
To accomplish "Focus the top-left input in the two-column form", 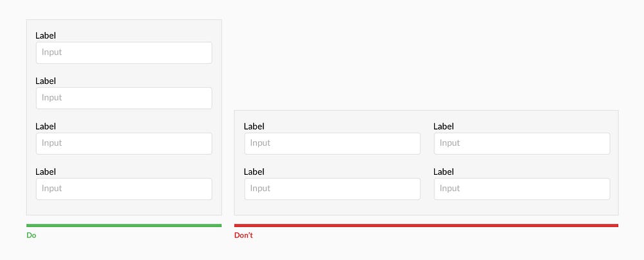I will 332,143.
